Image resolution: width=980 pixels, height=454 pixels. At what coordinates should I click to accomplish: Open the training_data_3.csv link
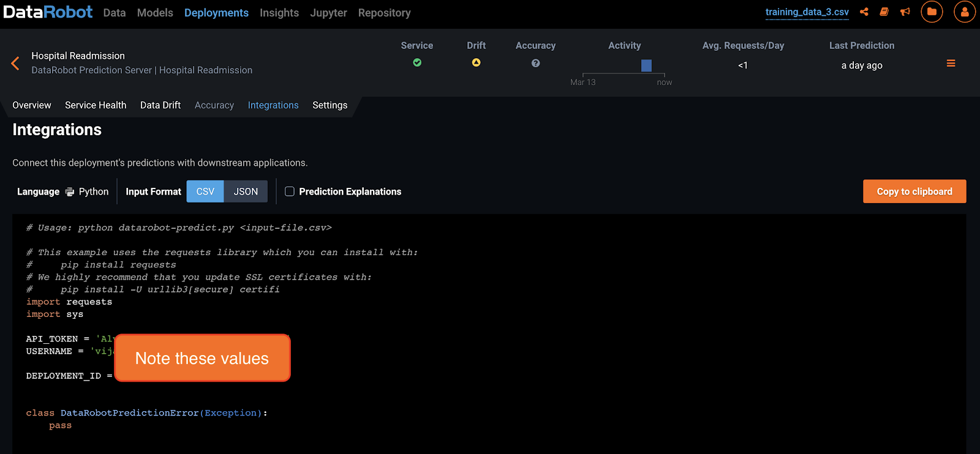pyautogui.click(x=807, y=12)
